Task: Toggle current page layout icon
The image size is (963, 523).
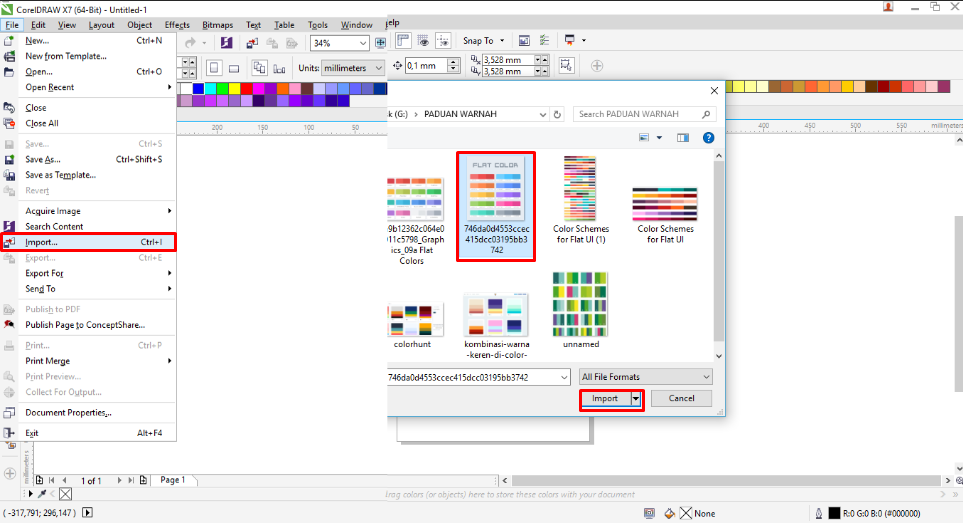Action: click(x=279, y=68)
